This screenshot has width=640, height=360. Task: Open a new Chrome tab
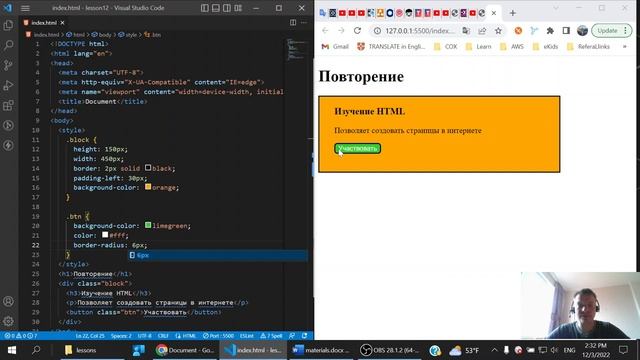point(513,13)
